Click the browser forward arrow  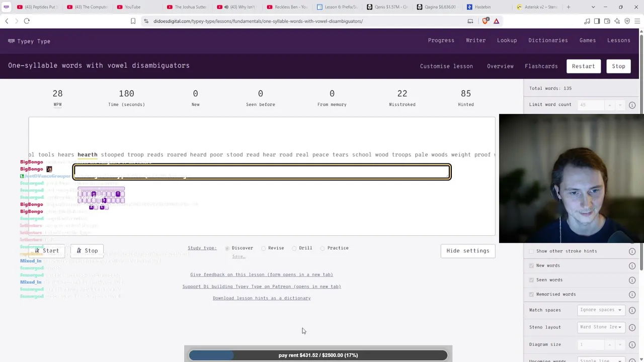(16, 21)
